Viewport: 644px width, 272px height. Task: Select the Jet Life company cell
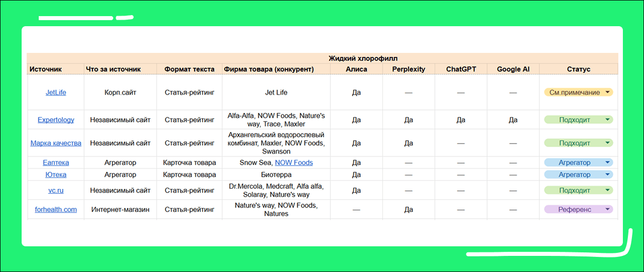(276, 93)
